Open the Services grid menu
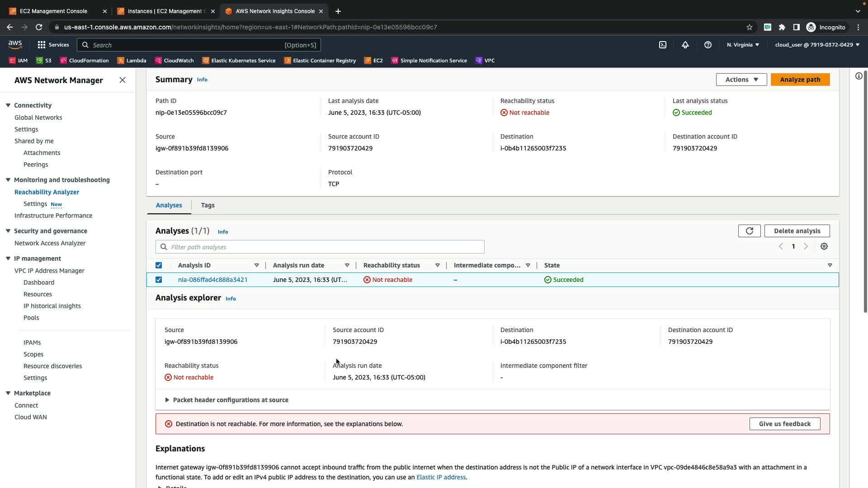Viewport: 868px width, 488px height. click(53, 45)
